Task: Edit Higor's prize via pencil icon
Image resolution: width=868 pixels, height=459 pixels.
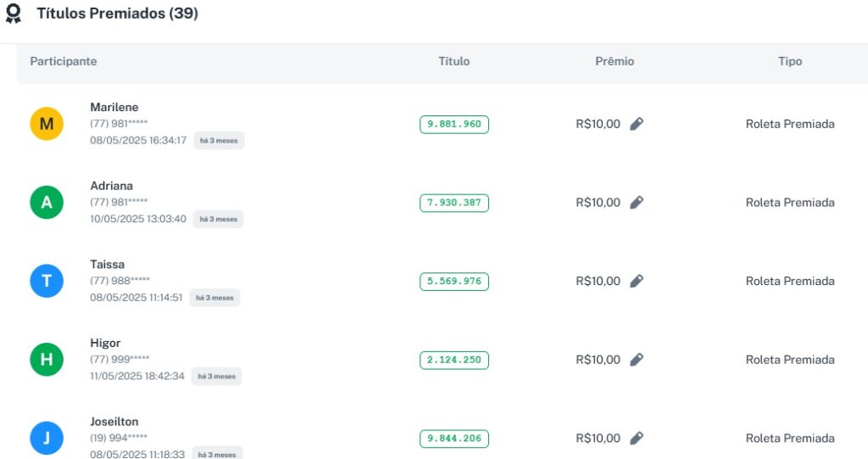Action: [x=637, y=360]
